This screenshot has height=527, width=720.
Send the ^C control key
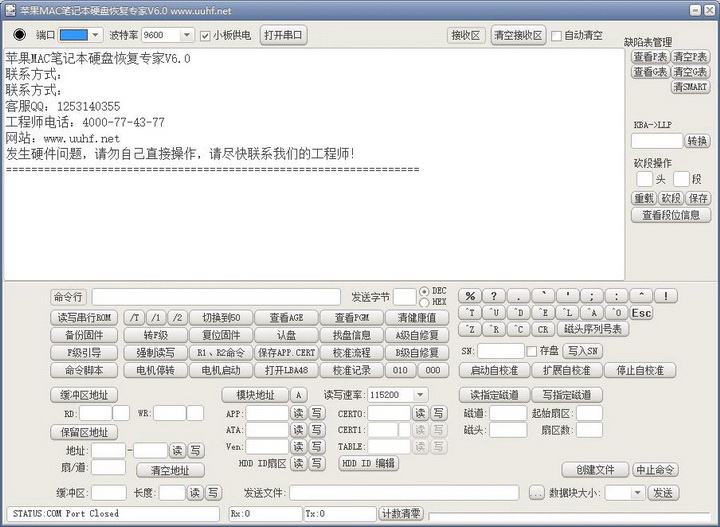[519, 330]
